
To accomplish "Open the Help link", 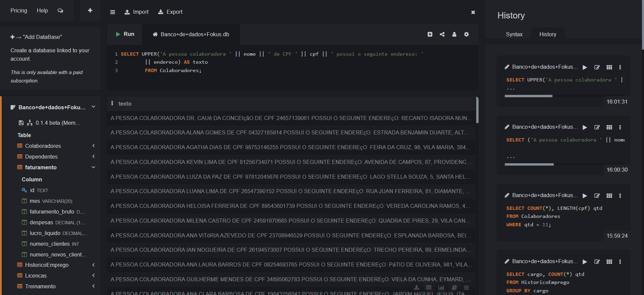I will coord(42,11).
